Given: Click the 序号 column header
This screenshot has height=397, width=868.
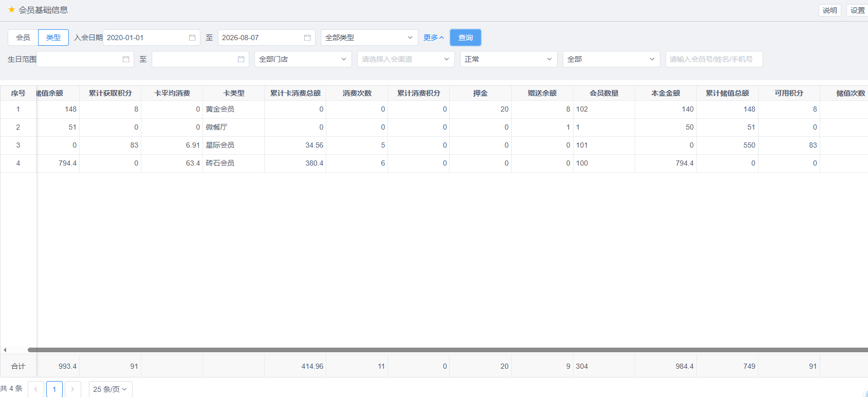Looking at the screenshot, I should tap(18, 93).
